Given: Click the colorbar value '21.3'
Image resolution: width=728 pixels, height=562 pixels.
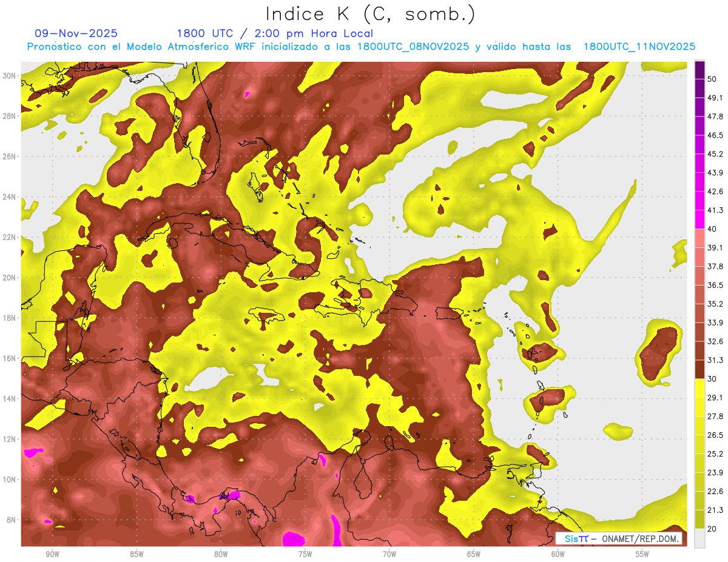Looking at the screenshot, I should pos(715,510).
